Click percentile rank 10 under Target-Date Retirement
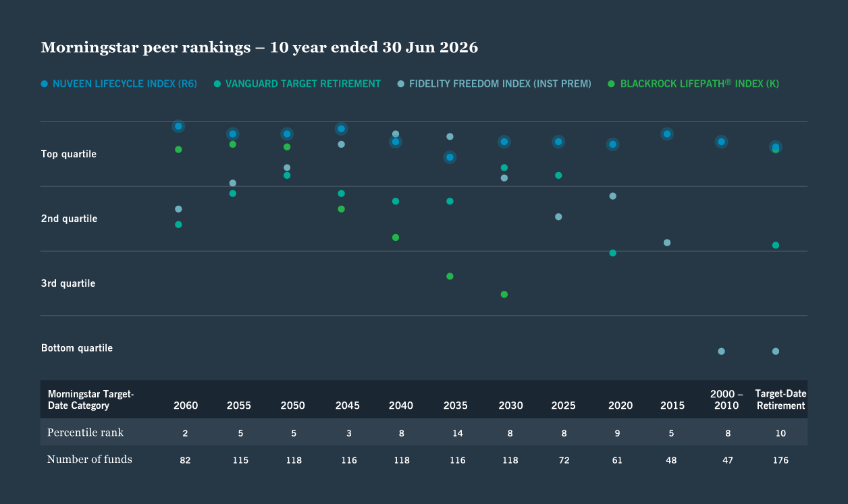 [781, 433]
